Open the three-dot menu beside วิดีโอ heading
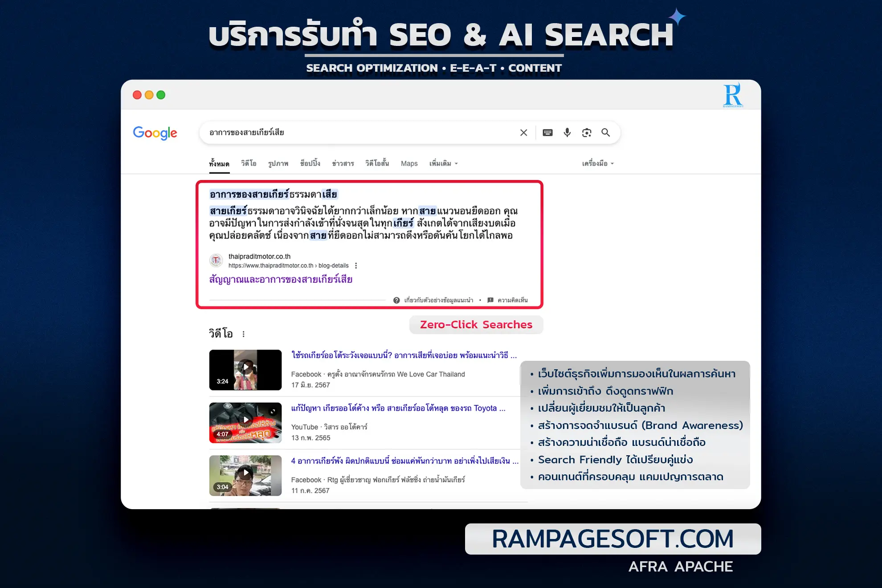 243,334
